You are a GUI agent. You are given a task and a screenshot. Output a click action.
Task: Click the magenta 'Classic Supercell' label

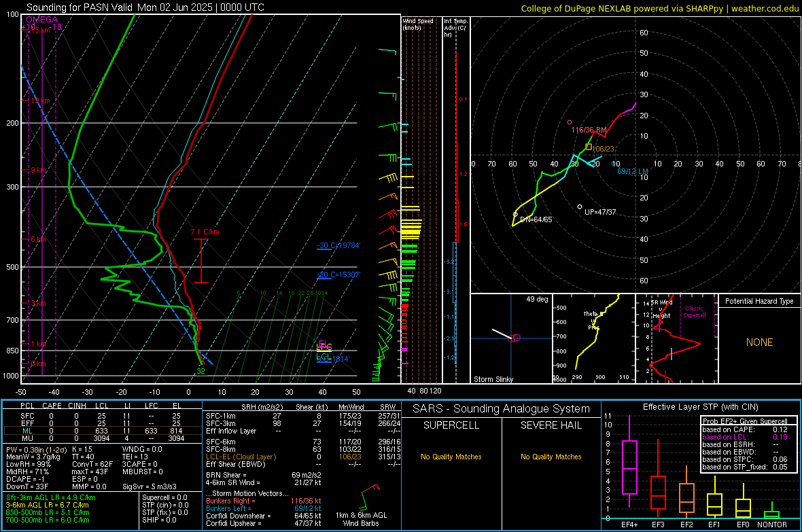(x=694, y=312)
